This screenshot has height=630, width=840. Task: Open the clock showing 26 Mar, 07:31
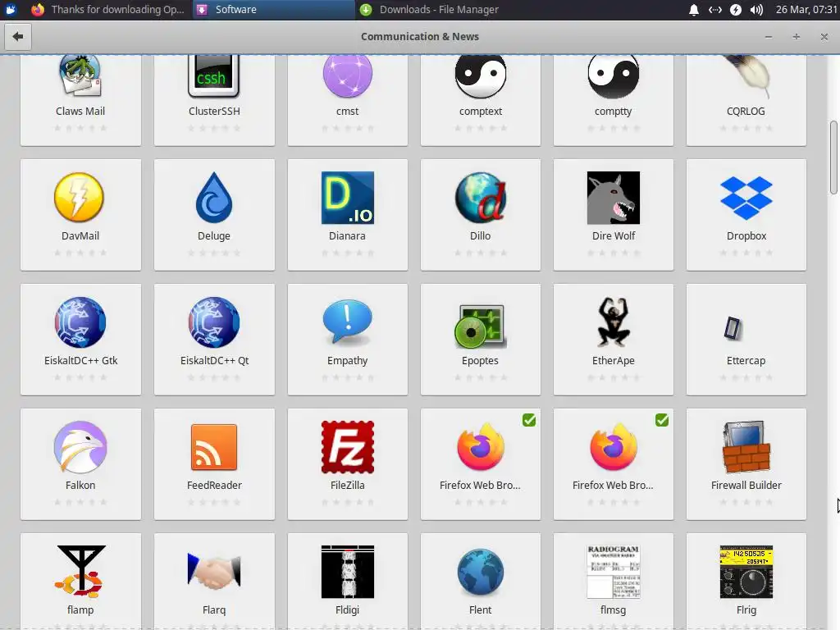[806, 10]
